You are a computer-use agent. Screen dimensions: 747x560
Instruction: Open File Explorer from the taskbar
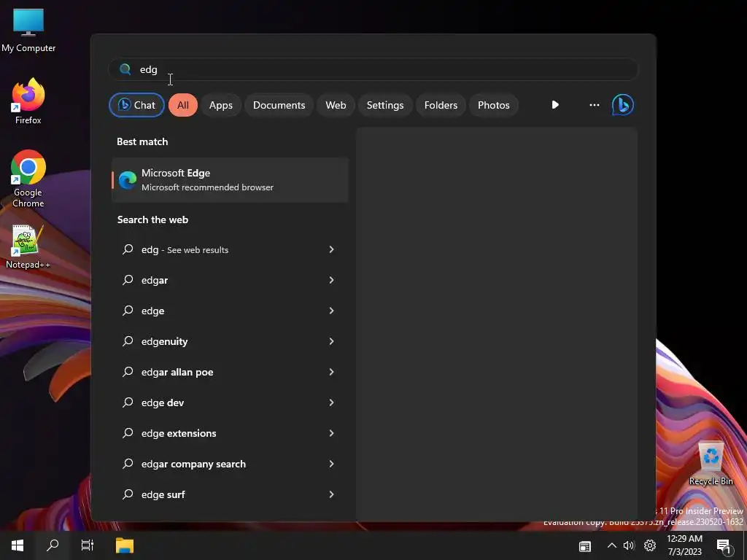point(125,545)
